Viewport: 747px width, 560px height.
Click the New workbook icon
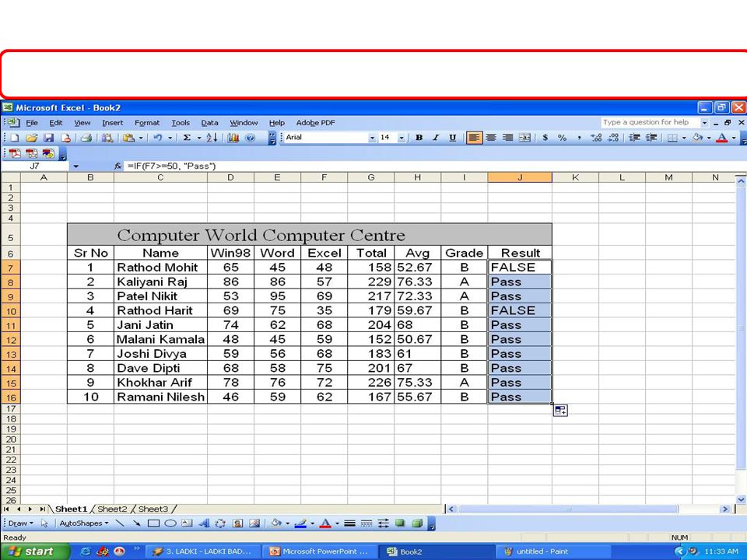14,138
